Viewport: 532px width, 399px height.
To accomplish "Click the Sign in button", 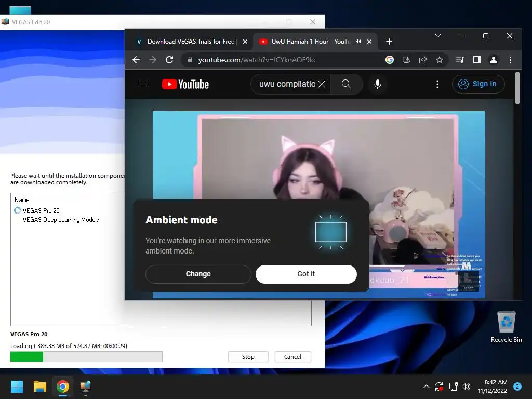I will coord(478,84).
